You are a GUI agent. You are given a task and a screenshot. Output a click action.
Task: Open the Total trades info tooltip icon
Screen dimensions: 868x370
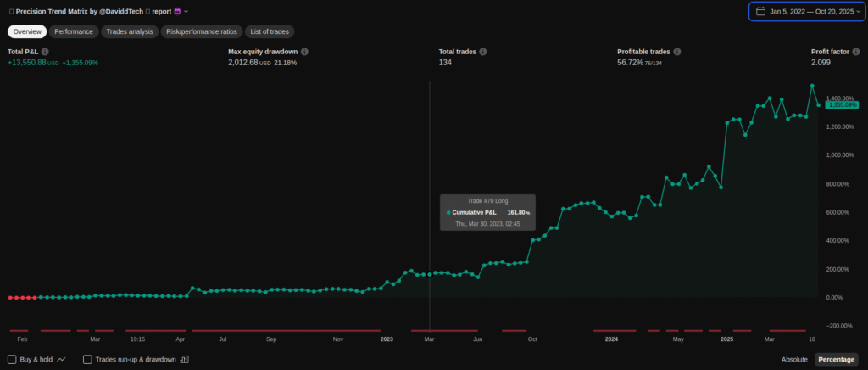point(483,52)
